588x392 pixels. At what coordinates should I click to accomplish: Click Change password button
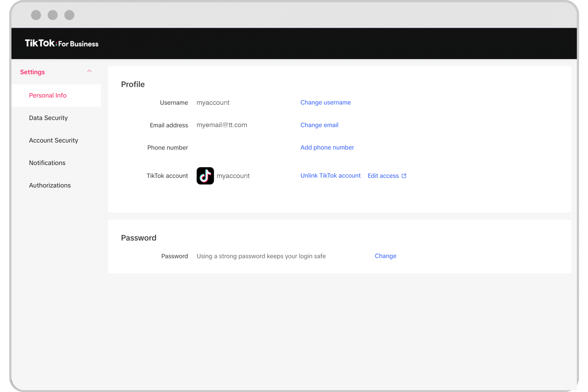(x=385, y=256)
